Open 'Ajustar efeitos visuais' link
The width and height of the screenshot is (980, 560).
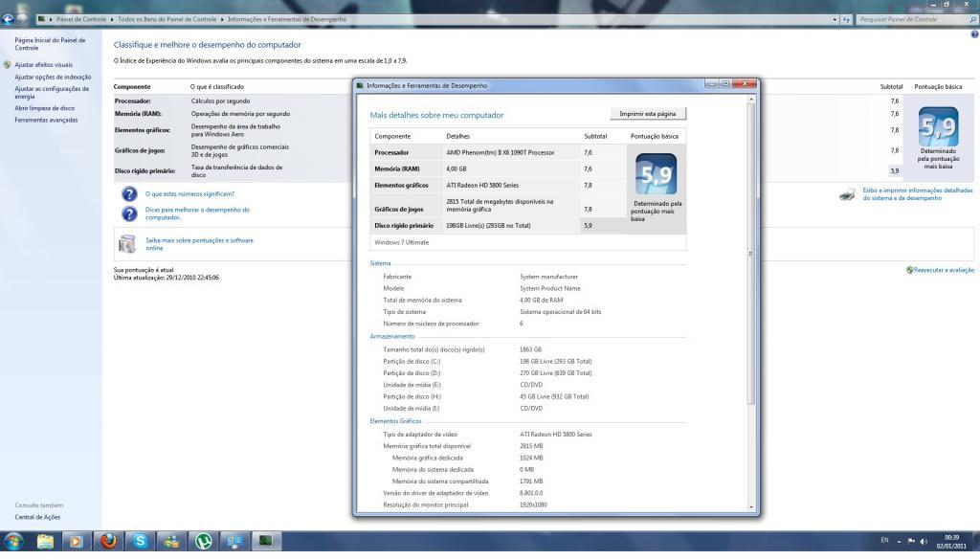(44, 65)
